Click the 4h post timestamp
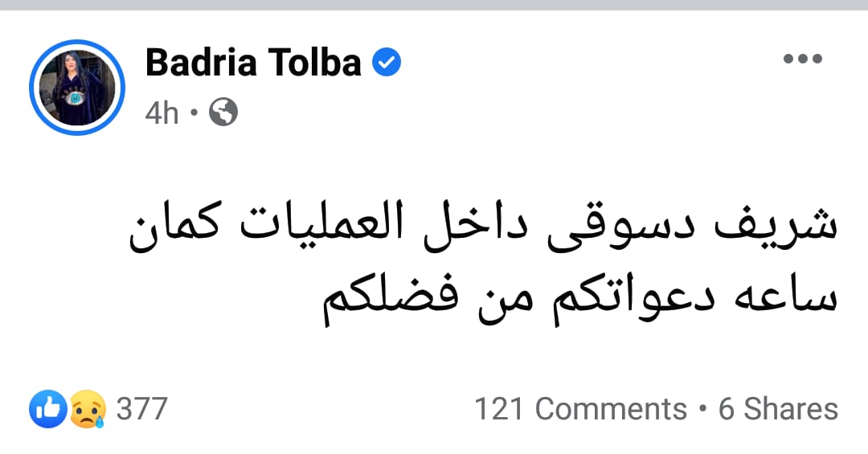This screenshot has height=454, width=868. (162, 113)
